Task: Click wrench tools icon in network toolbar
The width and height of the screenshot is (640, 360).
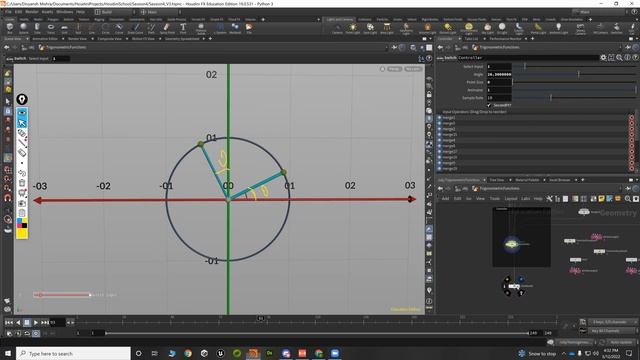Action: (549, 199)
